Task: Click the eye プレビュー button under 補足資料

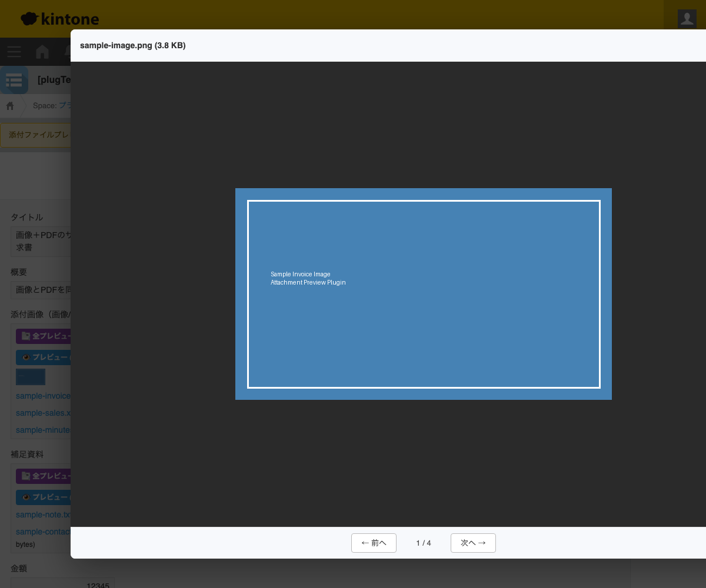Action: coord(44,497)
